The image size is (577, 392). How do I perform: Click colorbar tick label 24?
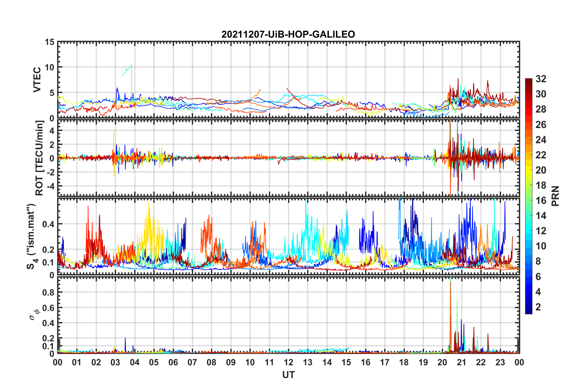[541, 140]
